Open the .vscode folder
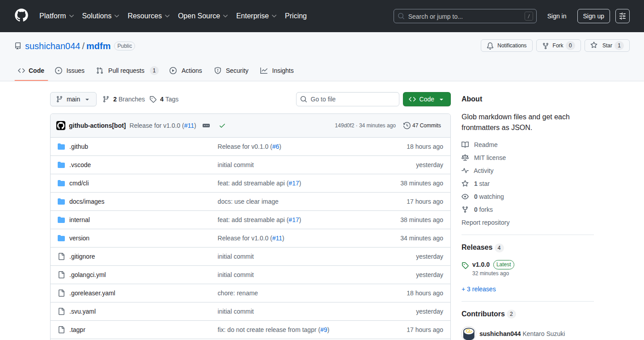 click(x=80, y=165)
